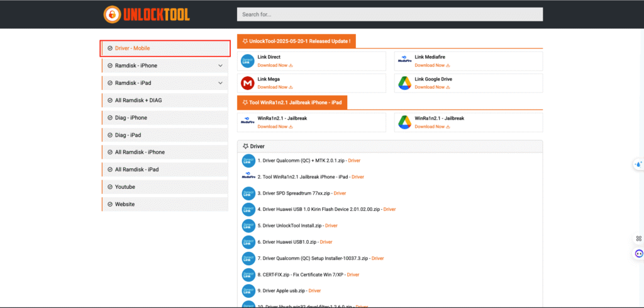Click the 'Link Direct' title text
644x308 pixels.
point(269,57)
